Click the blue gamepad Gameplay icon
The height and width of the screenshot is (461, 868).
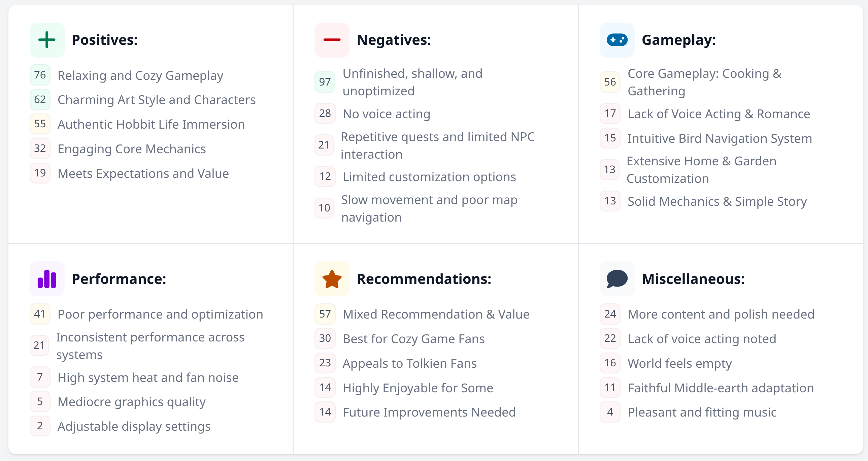click(x=616, y=40)
